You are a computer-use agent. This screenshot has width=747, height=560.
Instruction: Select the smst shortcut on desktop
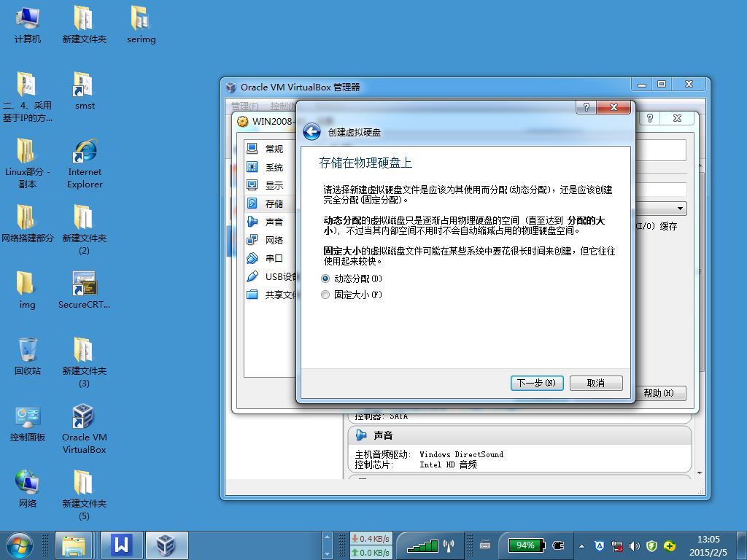tap(85, 91)
